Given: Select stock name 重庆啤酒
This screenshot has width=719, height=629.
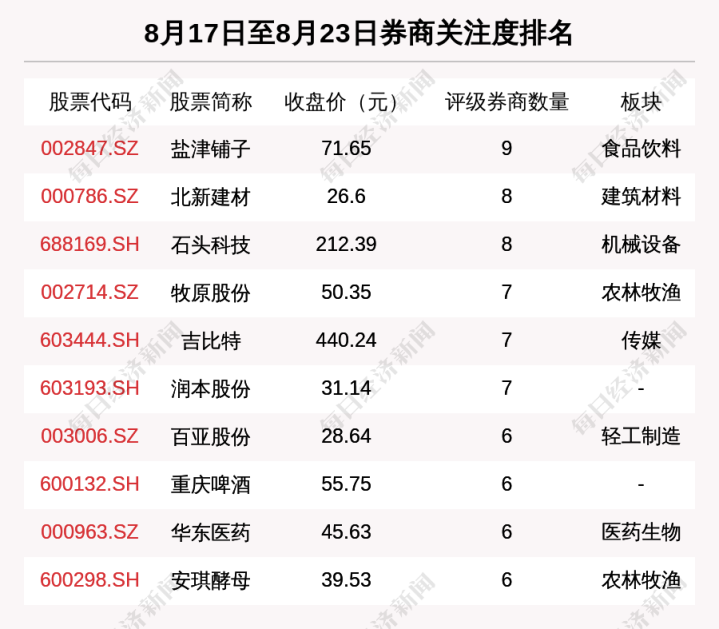Looking at the screenshot, I should (x=211, y=485).
